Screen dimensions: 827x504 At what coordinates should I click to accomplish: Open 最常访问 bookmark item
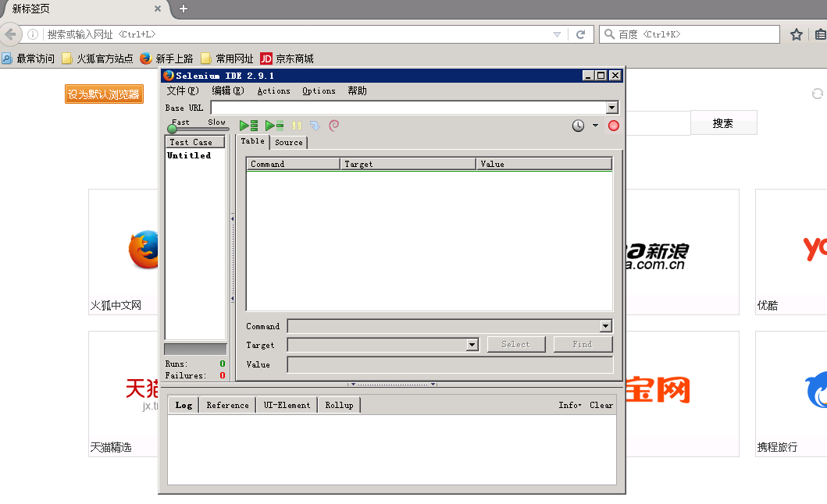coord(28,59)
